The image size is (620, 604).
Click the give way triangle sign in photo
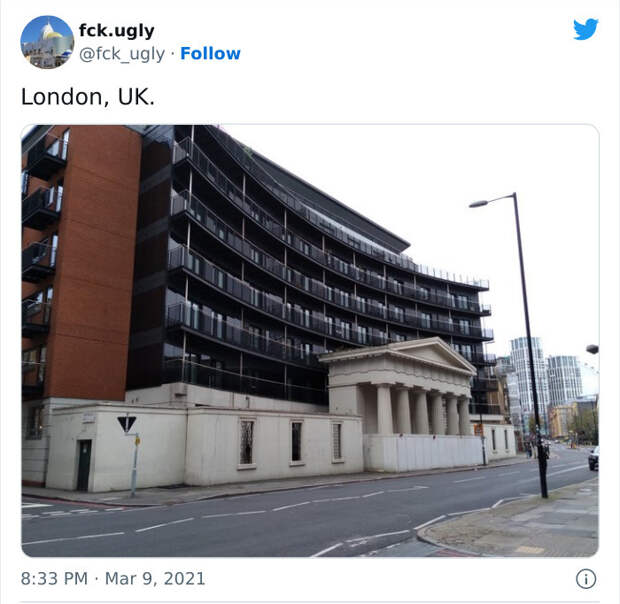click(x=127, y=424)
